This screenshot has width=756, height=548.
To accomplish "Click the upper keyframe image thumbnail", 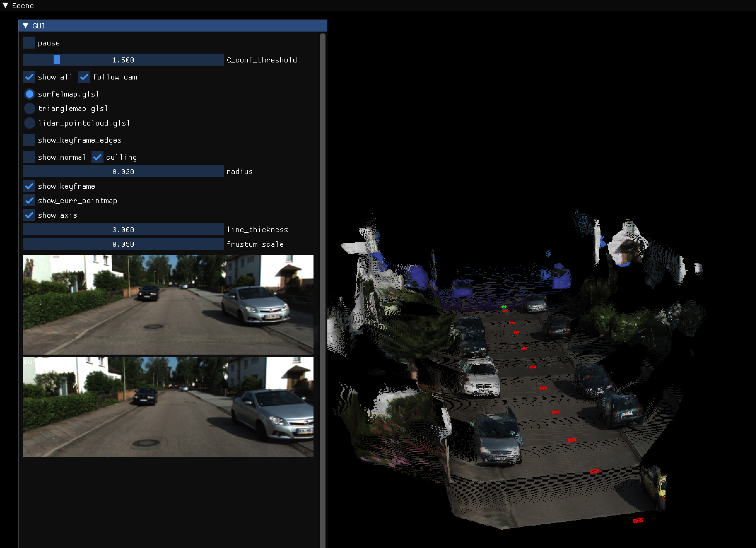I will [x=168, y=304].
